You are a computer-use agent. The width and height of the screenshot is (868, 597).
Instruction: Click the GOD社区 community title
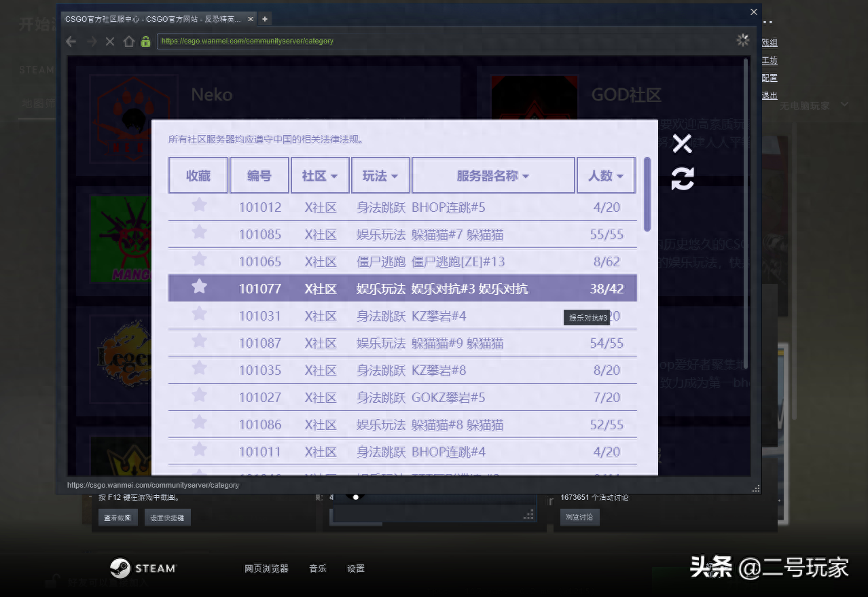pos(626,94)
